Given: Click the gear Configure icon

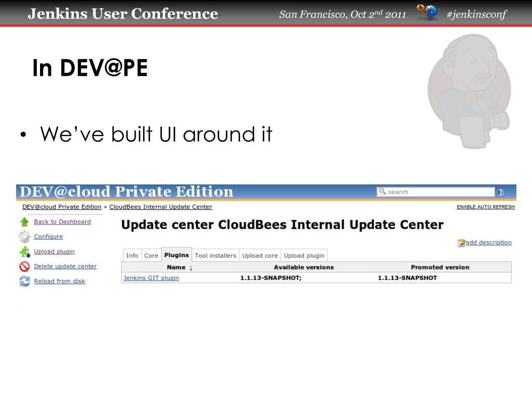Looking at the screenshot, I should (x=24, y=236).
